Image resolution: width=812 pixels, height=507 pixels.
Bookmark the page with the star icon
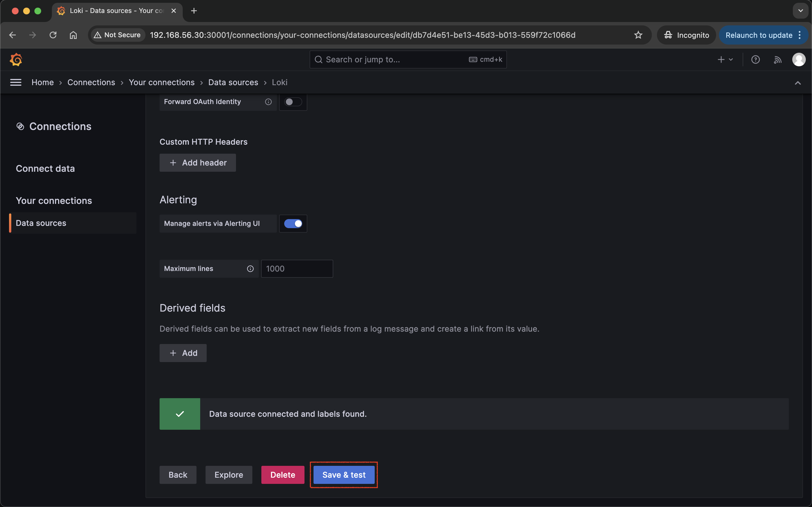pyautogui.click(x=638, y=35)
